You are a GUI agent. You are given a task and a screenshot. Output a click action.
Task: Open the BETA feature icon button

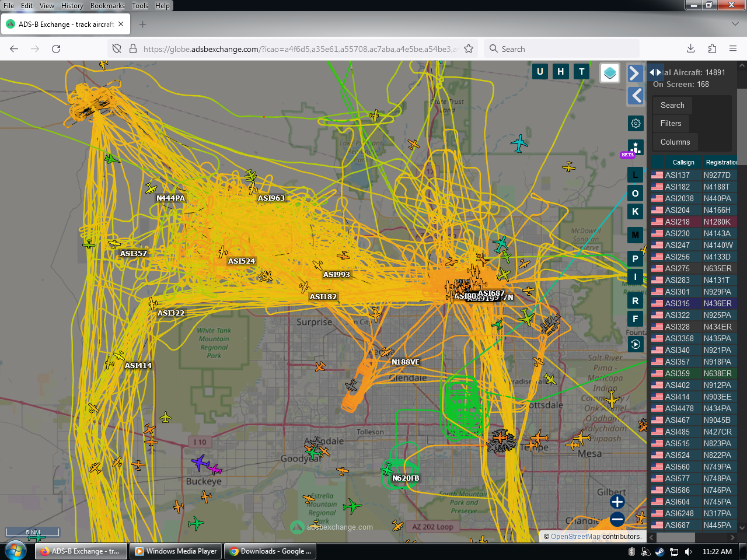(x=636, y=148)
